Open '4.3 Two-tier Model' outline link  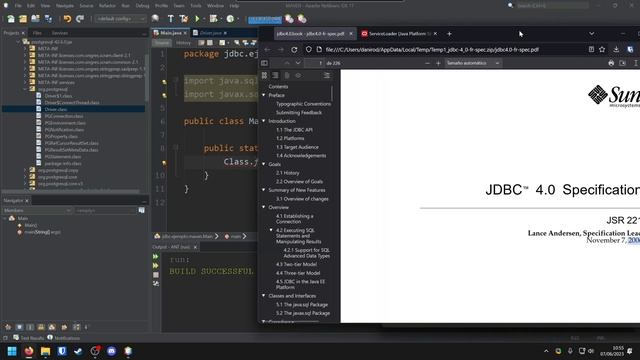pos(296,264)
